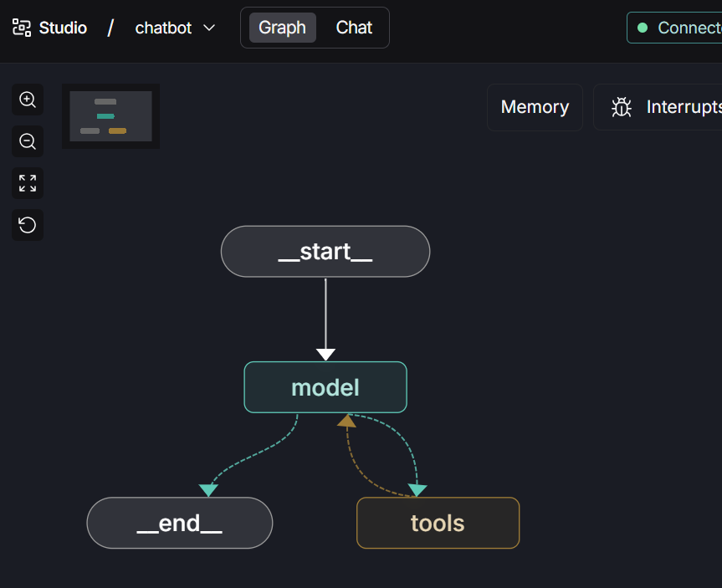Open the chatbot graph selector dropdown

point(164,28)
